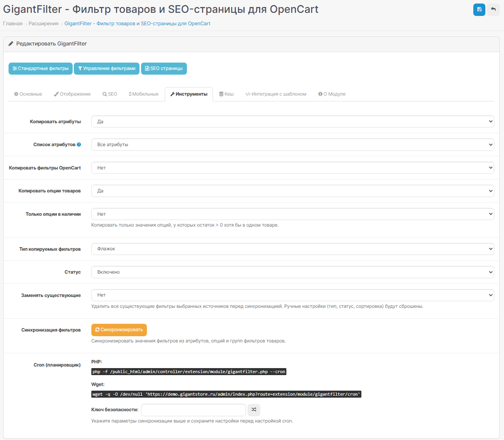Click the Wget cron command text
504x440 pixels.
tap(226, 394)
